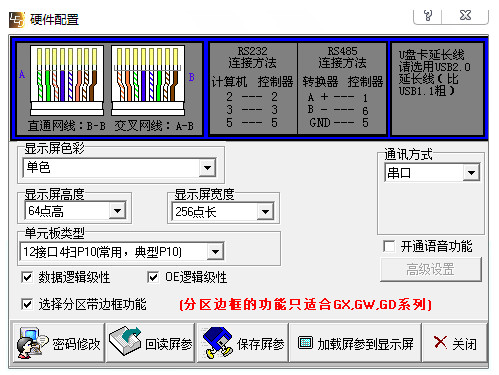Click the 密码修改 computer user icon
Screen dimensions: 499x375
tap(32, 343)
